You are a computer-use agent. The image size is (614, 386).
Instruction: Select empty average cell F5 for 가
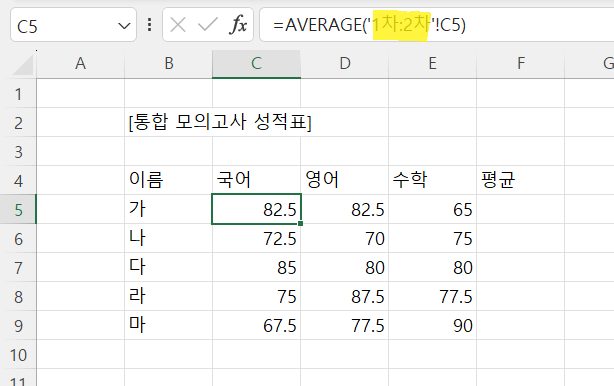tap(520, 209)
